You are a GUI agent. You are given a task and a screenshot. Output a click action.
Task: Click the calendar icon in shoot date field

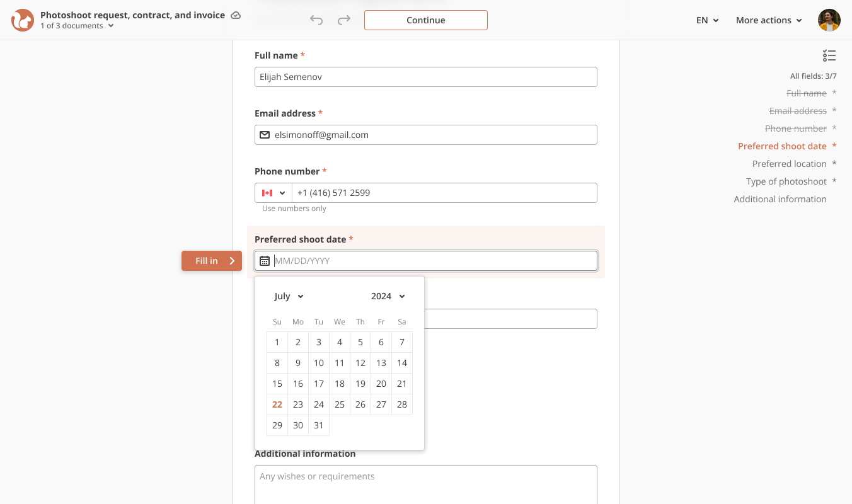[x=265, y=261]
